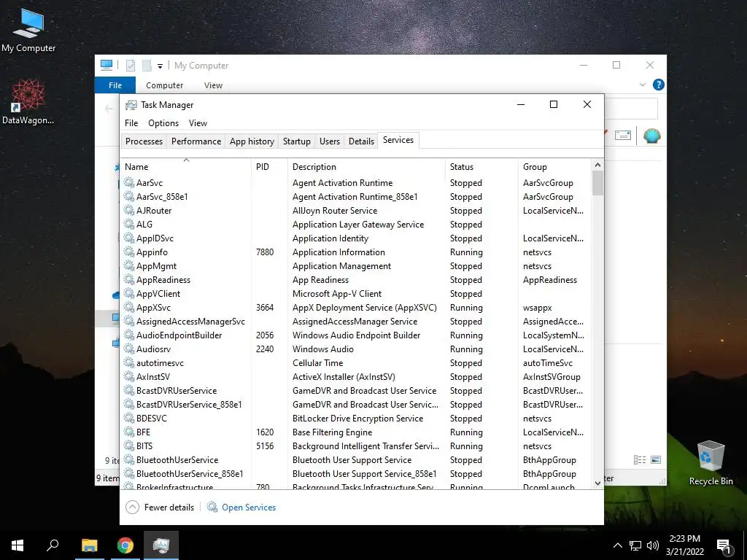Select the ALG service row
747x560 pixels.
pyautogui.click(x=355, y=225)
